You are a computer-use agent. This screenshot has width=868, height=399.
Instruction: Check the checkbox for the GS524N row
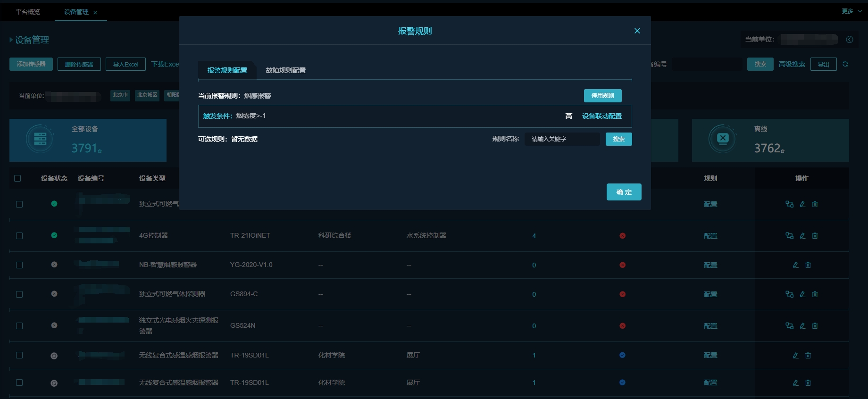(19, 326)
